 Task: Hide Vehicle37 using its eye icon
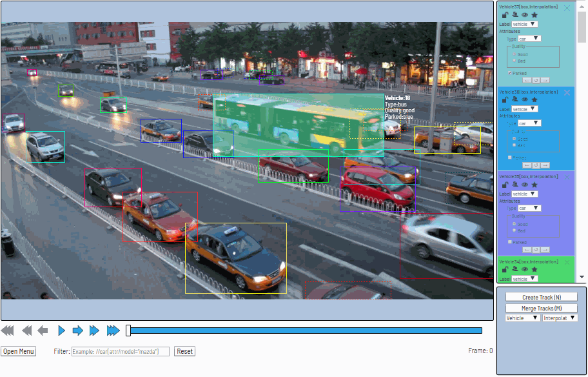[525, 15]
